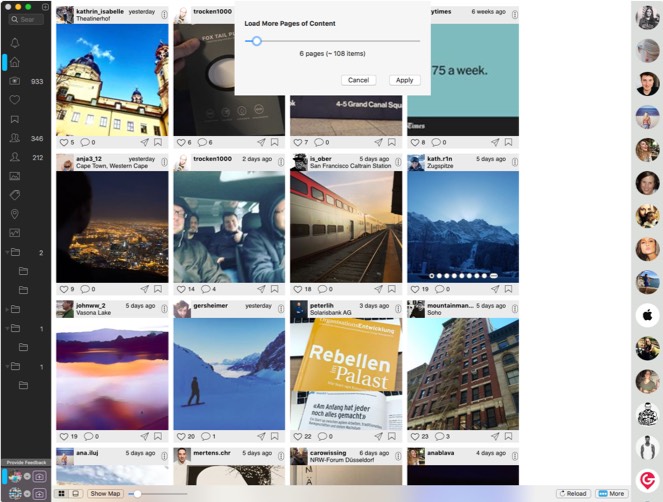
Task: Open the Apple profile avatar
Action: point(647,315)
